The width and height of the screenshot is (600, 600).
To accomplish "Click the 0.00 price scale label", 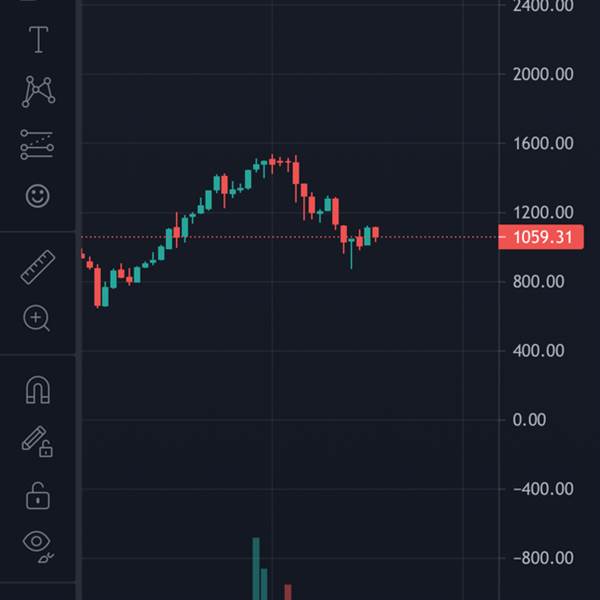I will tap(529, 420).
